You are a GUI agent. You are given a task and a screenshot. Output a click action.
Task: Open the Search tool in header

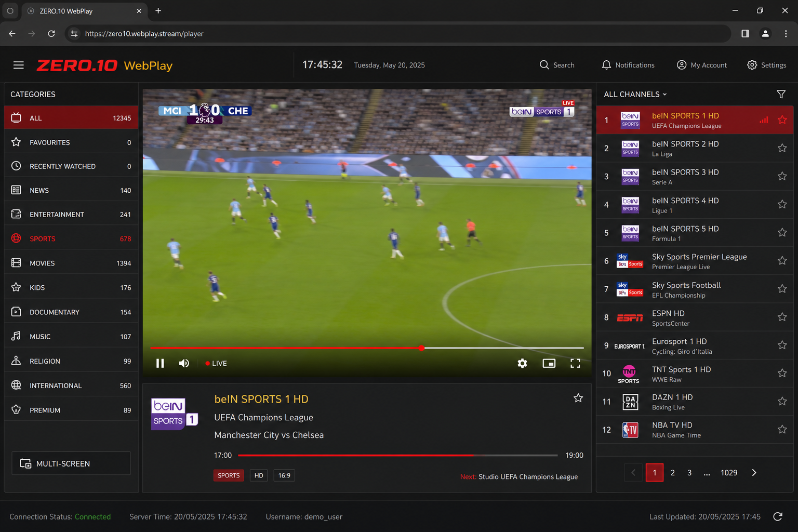(x=557, y=65)
